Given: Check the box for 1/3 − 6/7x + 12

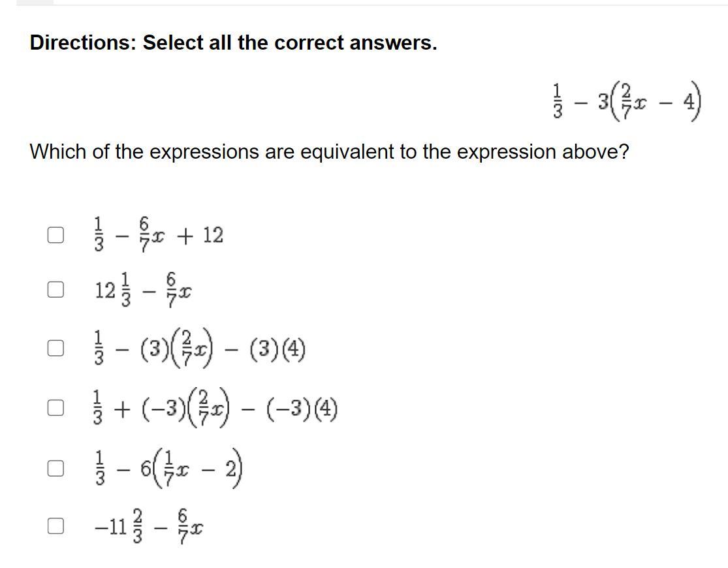Looking at the screenshot, I should pyautogui.click(x=55, y=235).
